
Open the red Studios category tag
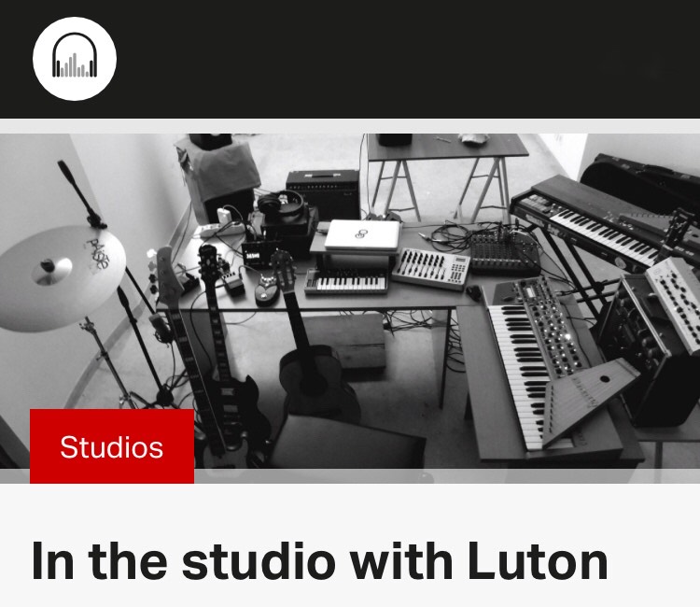click(x=112, y=446)
